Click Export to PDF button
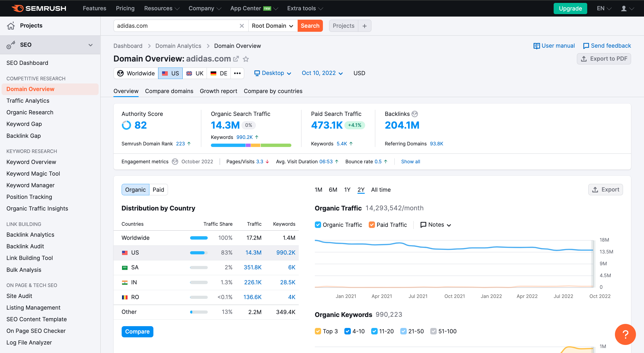The image size is (644, 353). point(604,59)
